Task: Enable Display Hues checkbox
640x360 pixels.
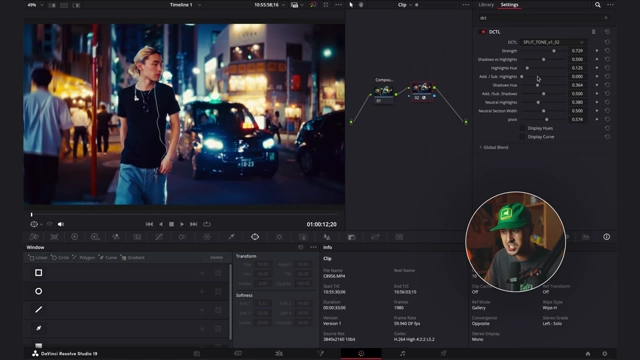Action: (522, 128)
